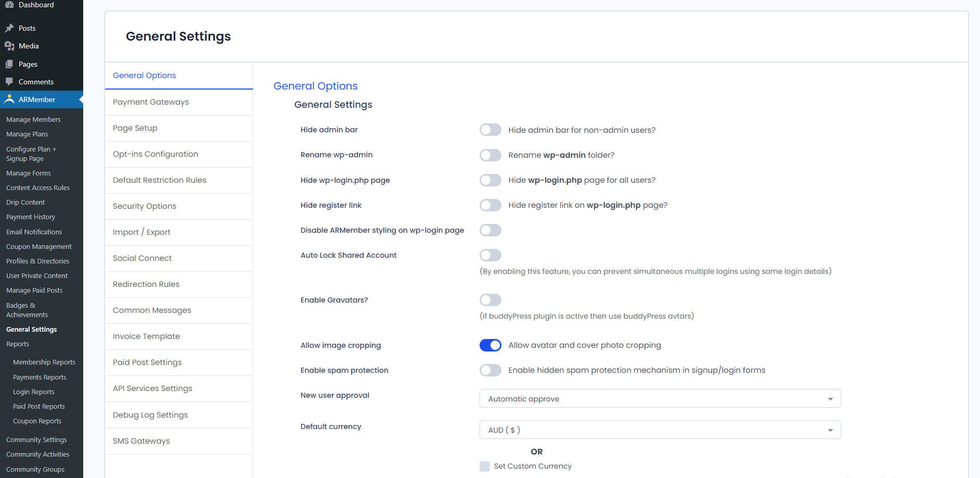
Task: Click the Comments speech bubble icon
Action: tap(9, 82)
